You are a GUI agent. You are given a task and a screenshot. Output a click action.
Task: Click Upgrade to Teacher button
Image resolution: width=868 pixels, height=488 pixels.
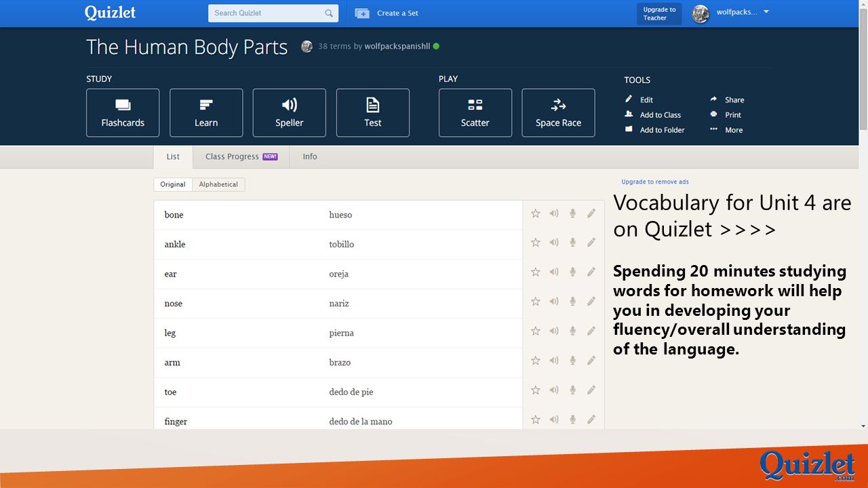(659, 14)
